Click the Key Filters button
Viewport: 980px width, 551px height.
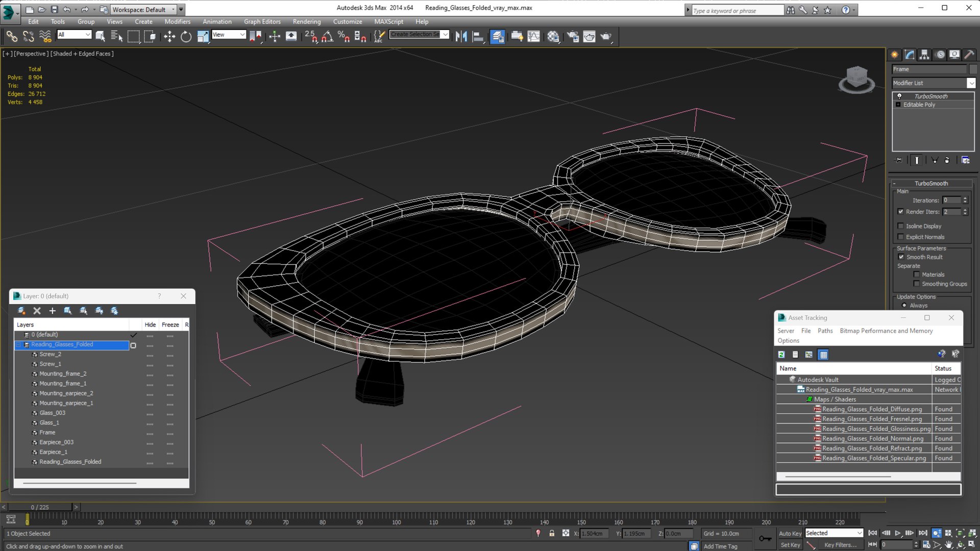(x=840, y=545)
